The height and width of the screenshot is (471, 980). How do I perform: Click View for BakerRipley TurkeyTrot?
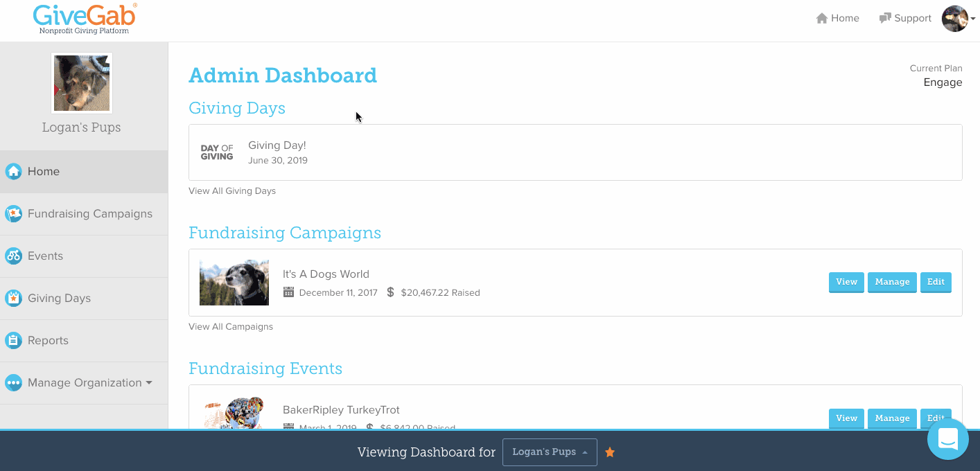(846, 418)
